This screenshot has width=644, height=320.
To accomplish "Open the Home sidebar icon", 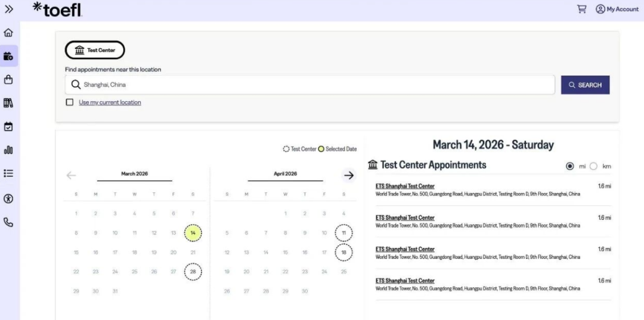I will tap(8, 33).
